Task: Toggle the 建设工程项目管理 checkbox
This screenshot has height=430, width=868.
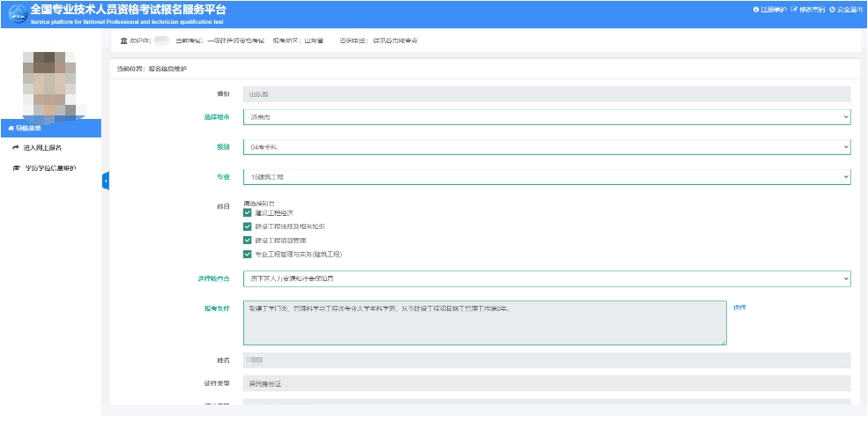Action: pyautogui.click(x=248, y=240)
